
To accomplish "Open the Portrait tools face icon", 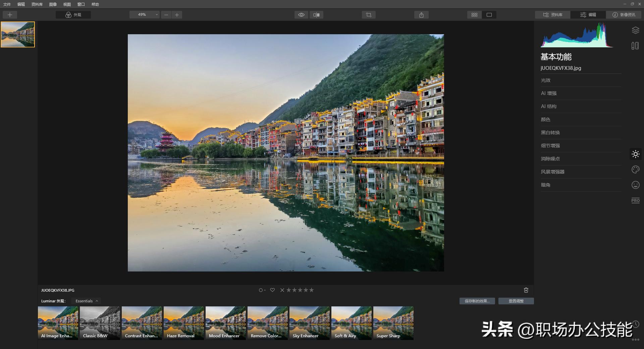I will click(x=635, y=185).
